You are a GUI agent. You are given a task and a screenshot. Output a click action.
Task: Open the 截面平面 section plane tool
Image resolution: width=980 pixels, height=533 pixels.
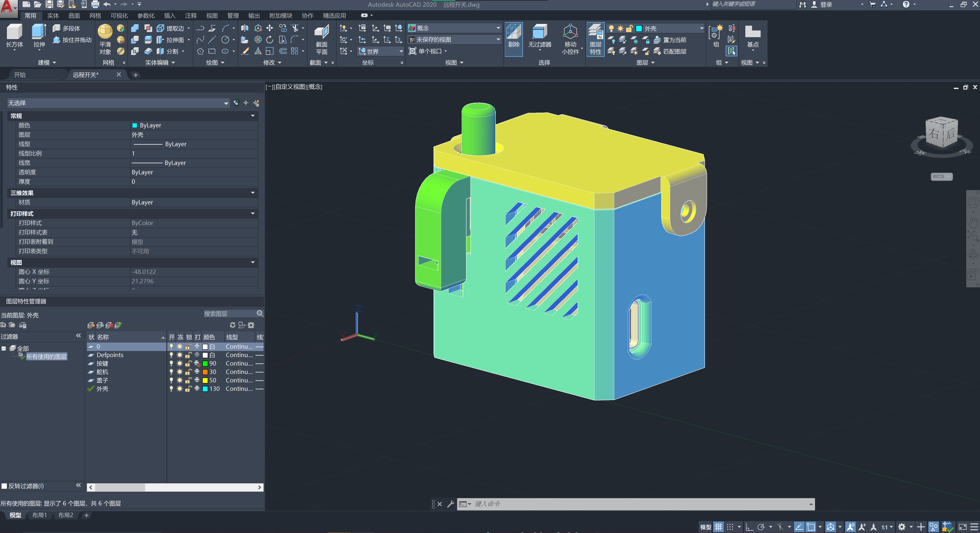[322, 32]
